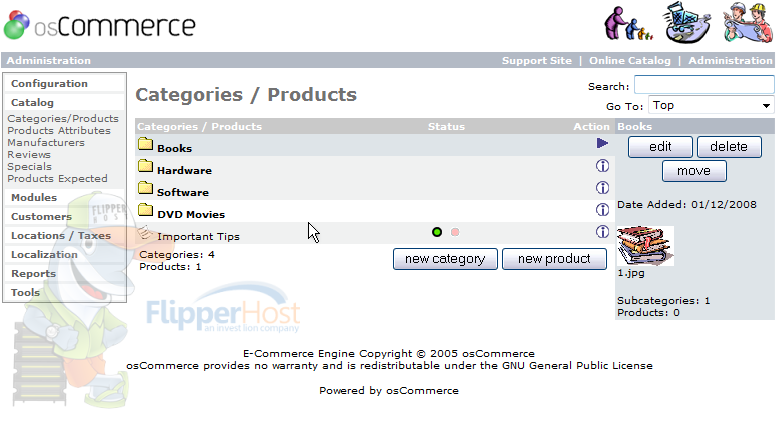Open Products Expected in the sidebar
Image resolution: width=776 pixels, height=422 pixels.
point(57,179)
